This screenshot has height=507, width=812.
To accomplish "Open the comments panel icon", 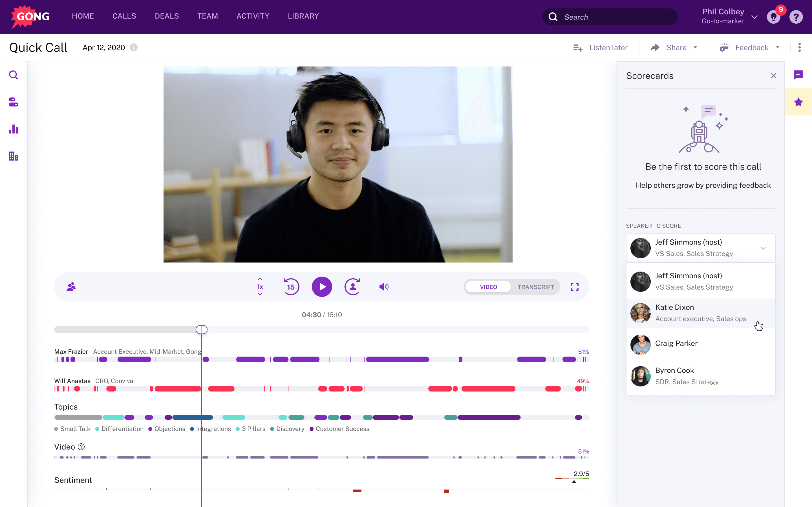I will coord(798,75).
